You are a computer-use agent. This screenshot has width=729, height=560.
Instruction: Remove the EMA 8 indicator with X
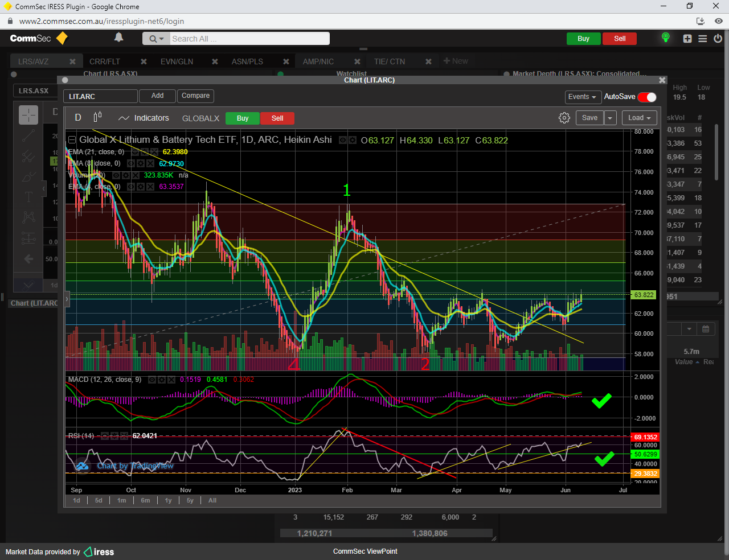pyautogui.click(x=150, y=163)
